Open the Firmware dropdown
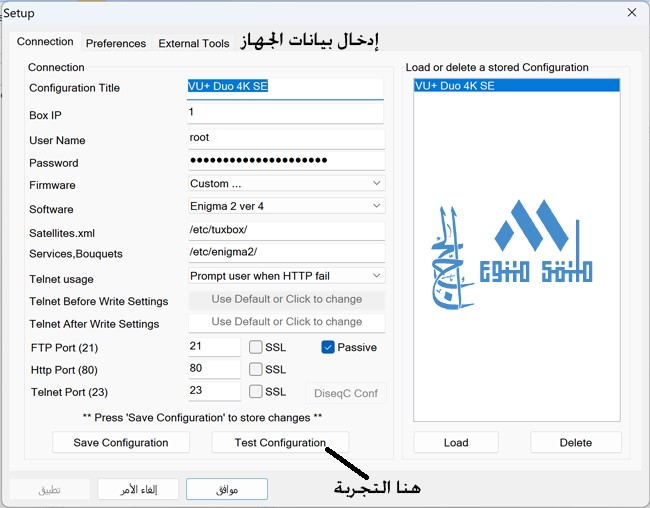The width and height of the screenshot is (650, 508). 286,183
